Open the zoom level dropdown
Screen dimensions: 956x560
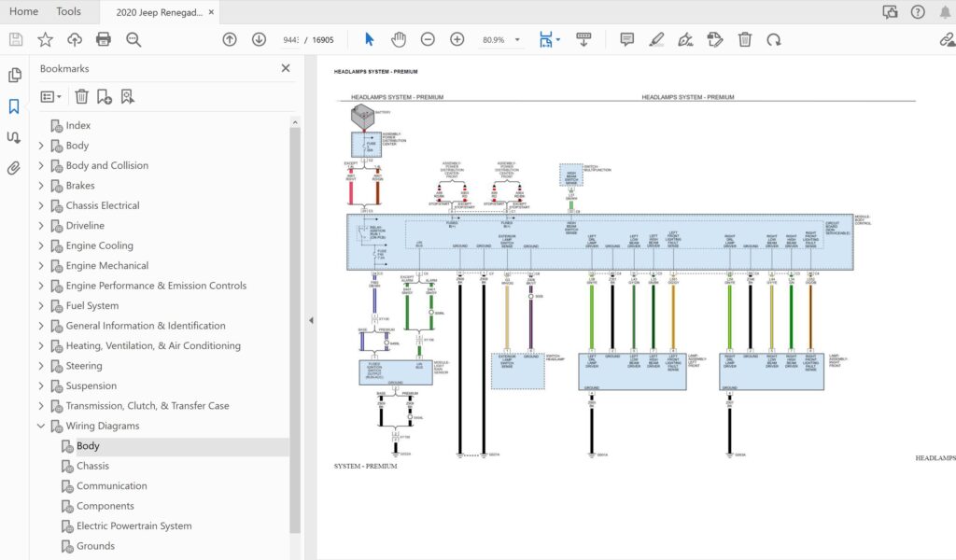click(517, 40)
